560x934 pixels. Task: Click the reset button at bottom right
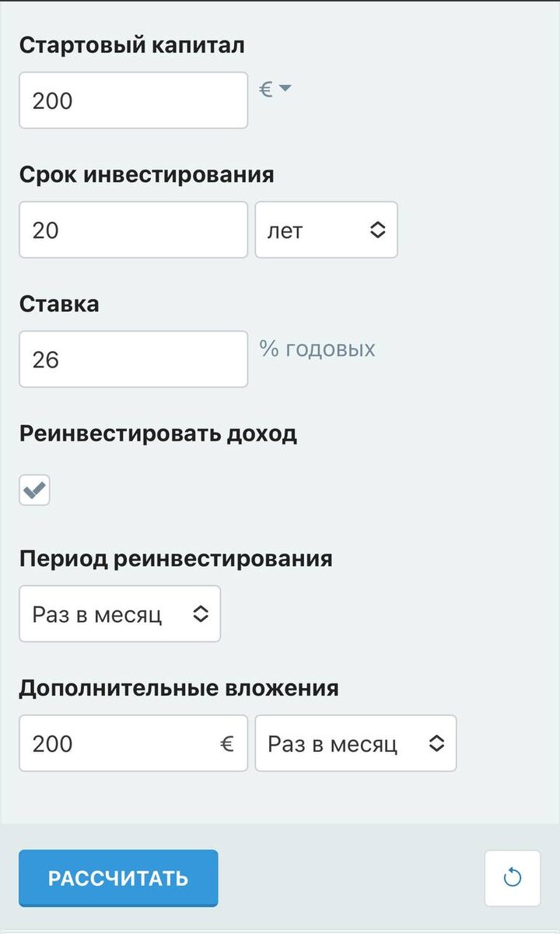click(513, 878)
